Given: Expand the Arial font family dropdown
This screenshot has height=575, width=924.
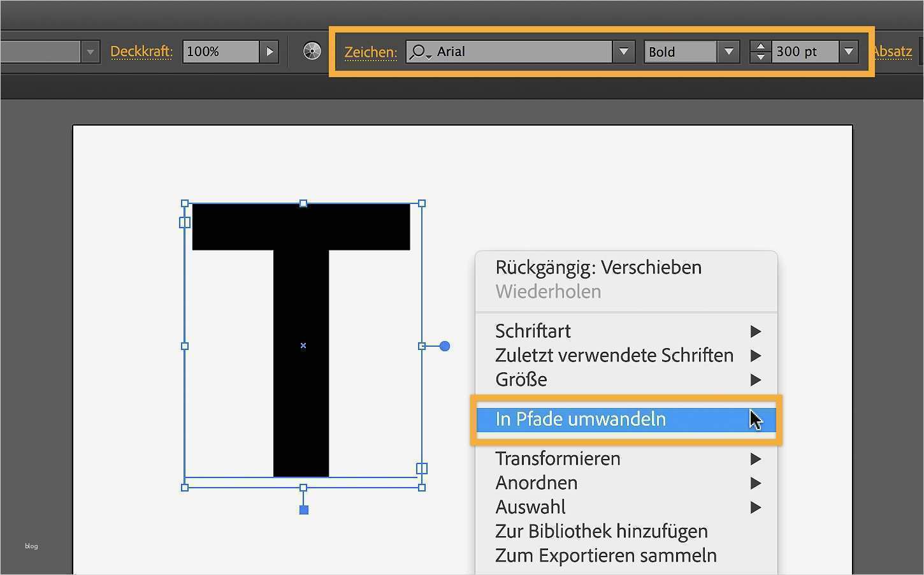Looking at the screenshot, I should pos(623,52).
